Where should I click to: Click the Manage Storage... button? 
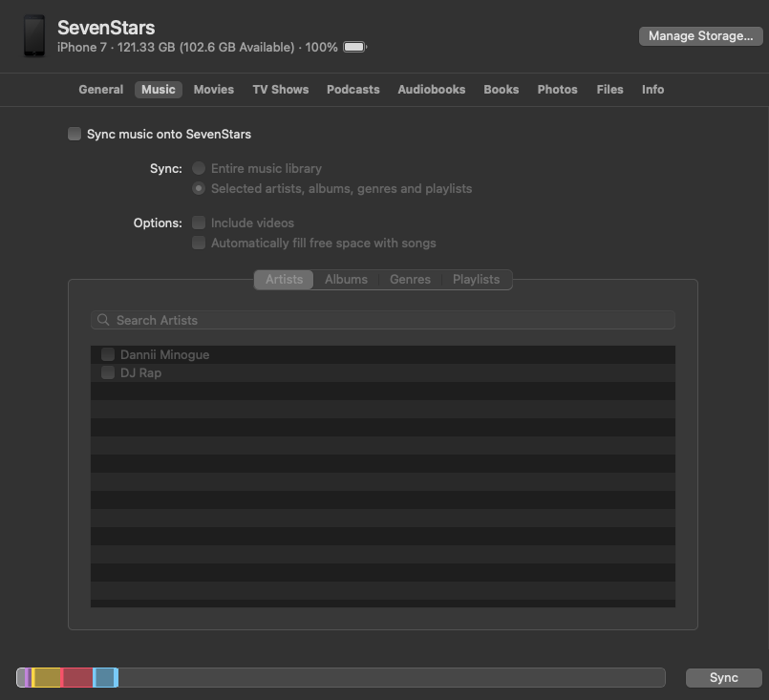[701, 35]
